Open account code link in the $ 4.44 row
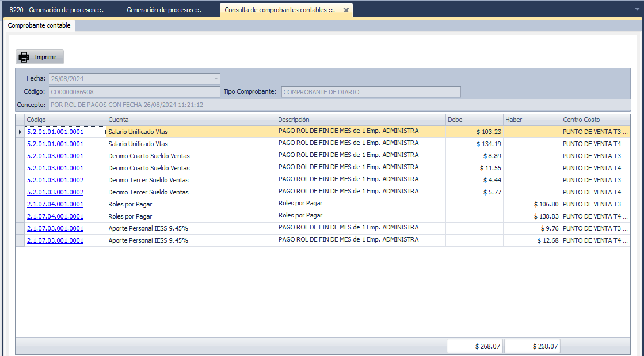644x356 pixels. pyautogui.click(x=55, y=180)
